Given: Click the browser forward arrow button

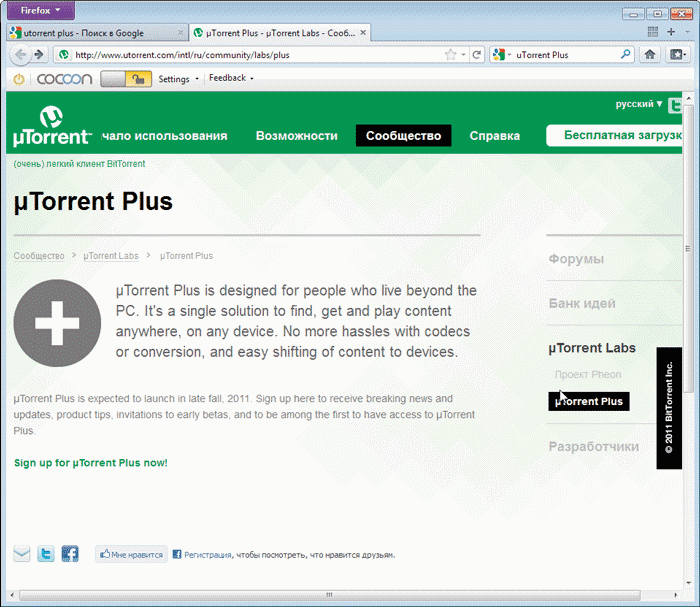Looking at the screenshot, I should (39, 55).
